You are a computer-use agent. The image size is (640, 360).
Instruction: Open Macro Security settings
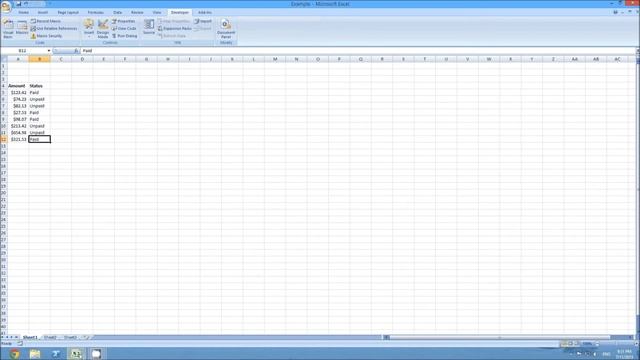(x=47, y=36)
